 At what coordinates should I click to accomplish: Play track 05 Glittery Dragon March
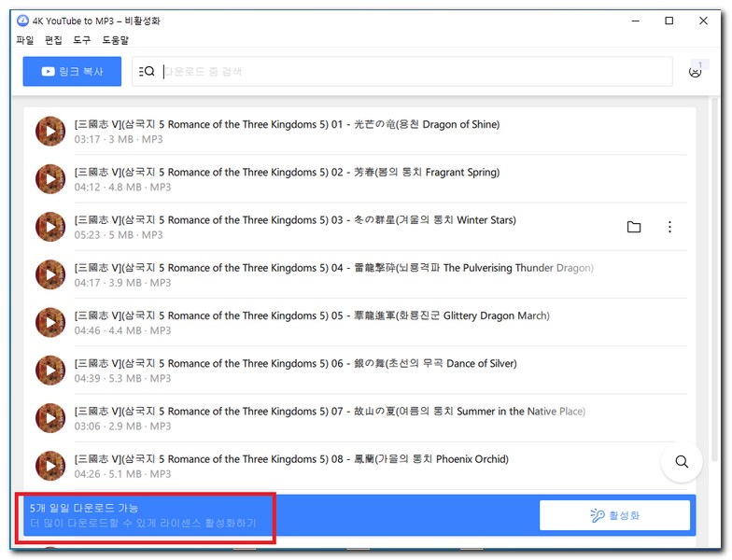tap(50, 323)
